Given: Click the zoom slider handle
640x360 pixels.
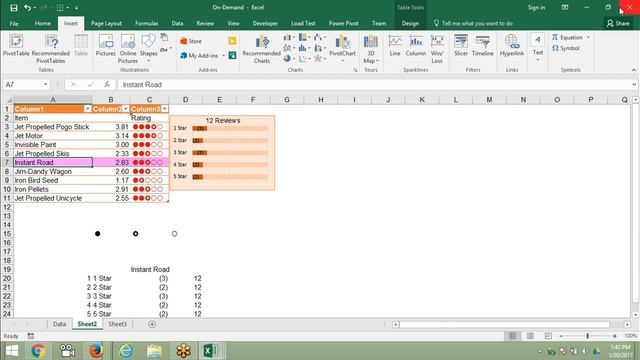Looking at the screenshot, I should pyautogui.click(x=587, y=336).
